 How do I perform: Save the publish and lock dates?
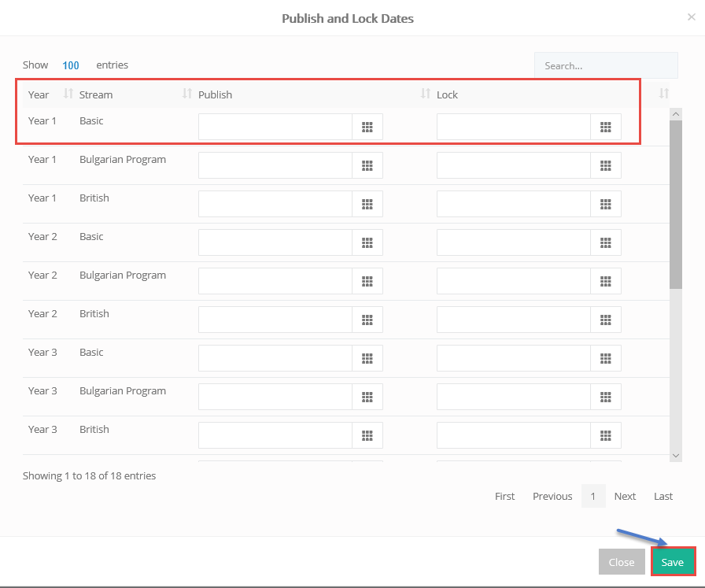(x=673, y=562)
